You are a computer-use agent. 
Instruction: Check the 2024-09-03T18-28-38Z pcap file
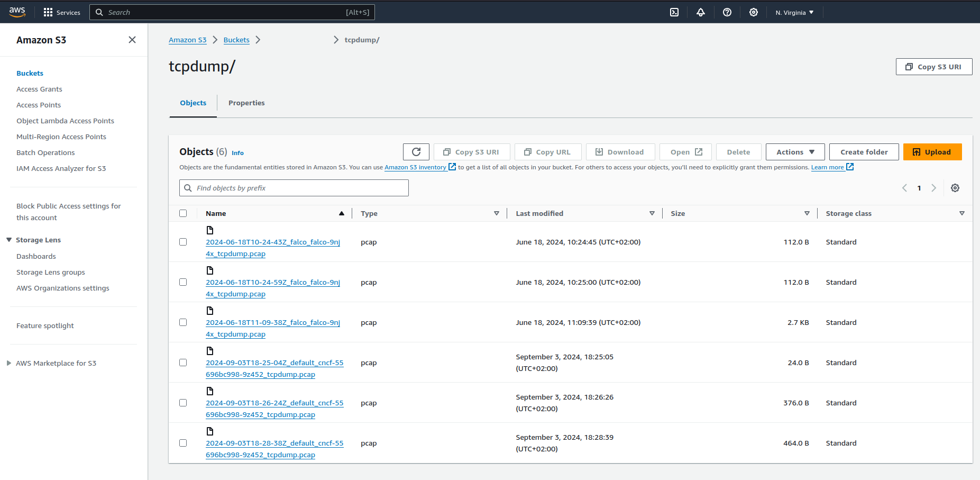point(183,443)
